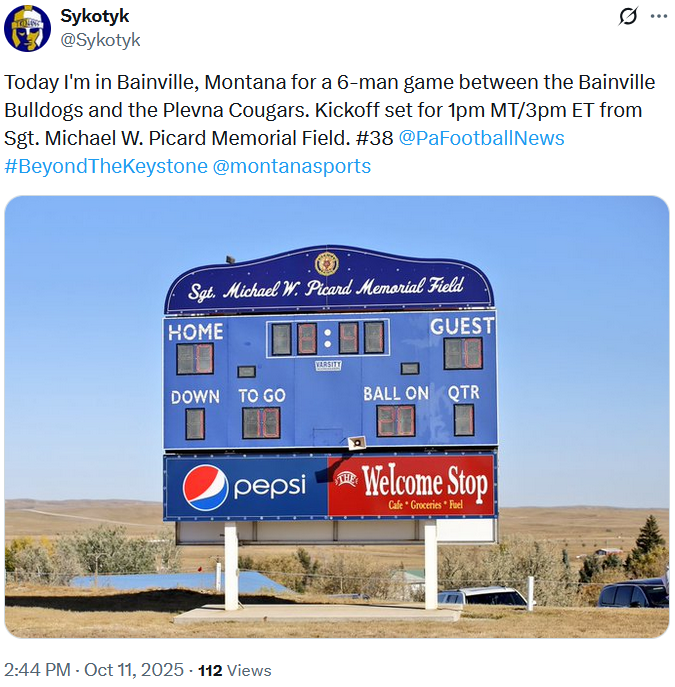Click the TO GO digit display

[261, 422]
